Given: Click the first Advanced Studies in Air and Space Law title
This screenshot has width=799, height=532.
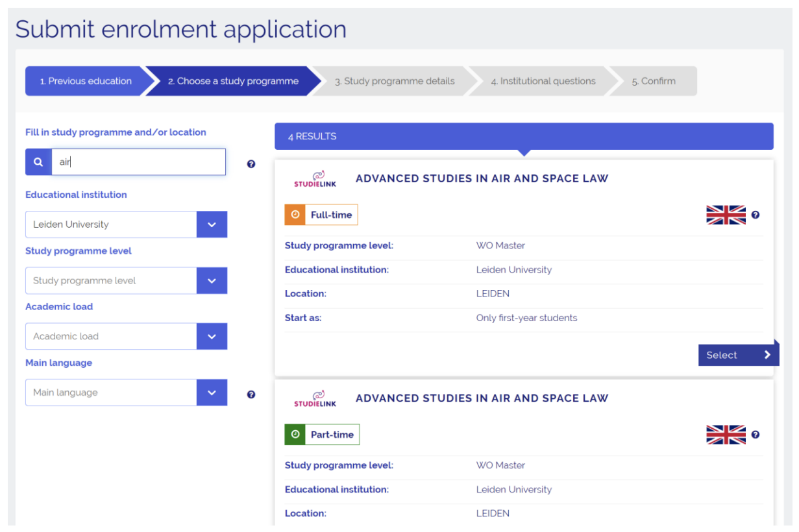Looking at the screenshot, I should pos(482,178).
